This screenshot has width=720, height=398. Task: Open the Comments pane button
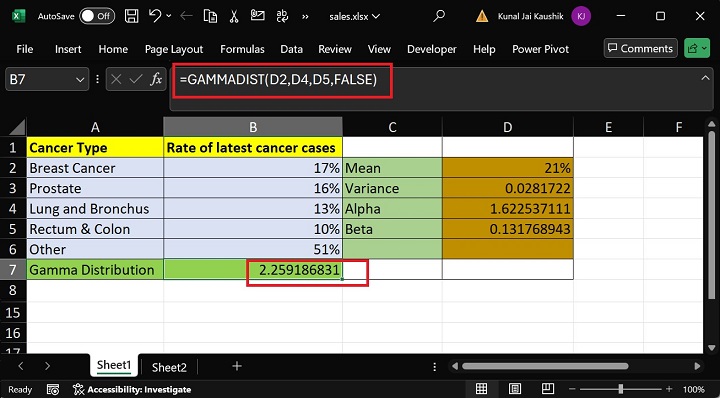click(x=641, y=48)
